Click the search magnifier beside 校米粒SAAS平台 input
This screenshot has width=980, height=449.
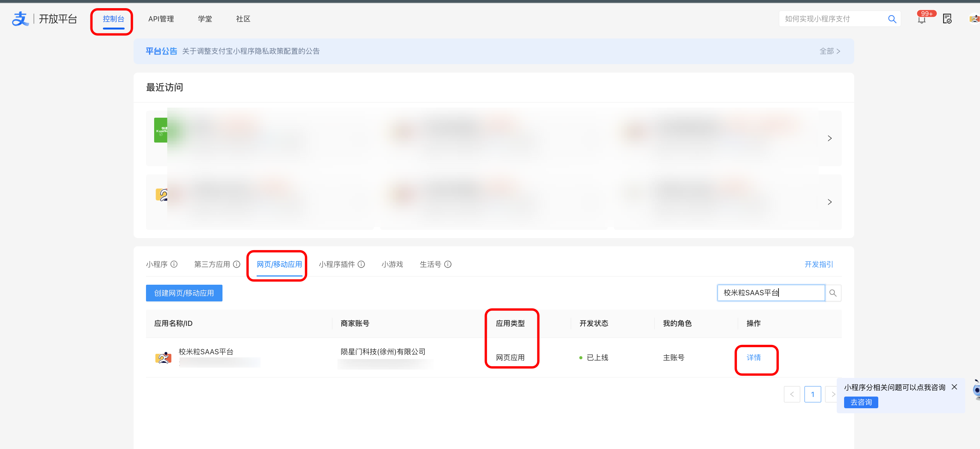point(832,292)
